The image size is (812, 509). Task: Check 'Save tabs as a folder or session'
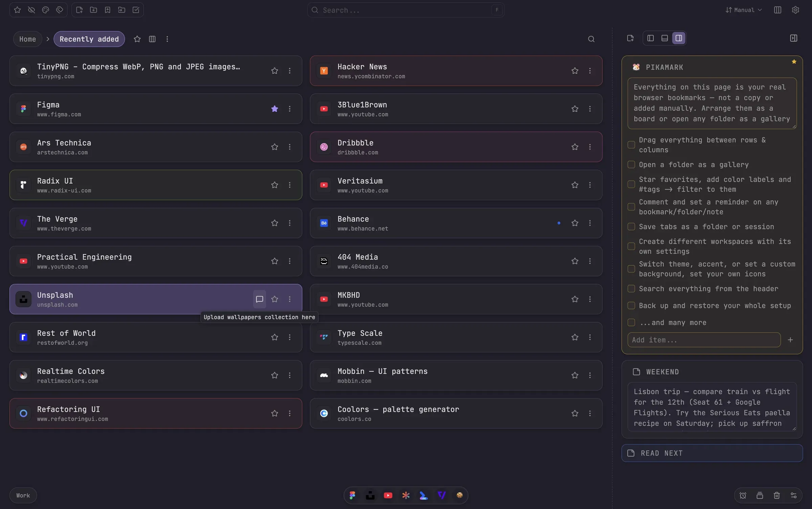pyautogui.click(x=631, y=227)
